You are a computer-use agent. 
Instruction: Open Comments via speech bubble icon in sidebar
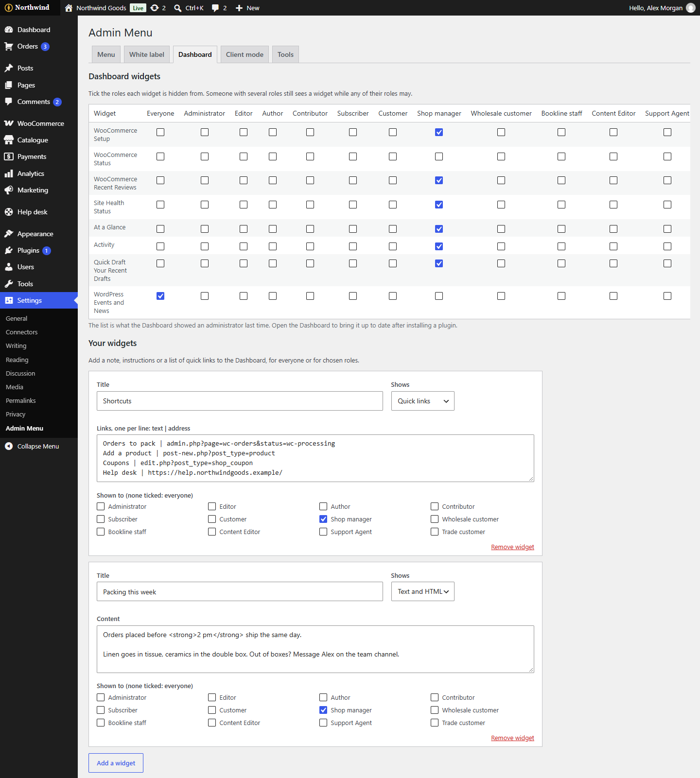9,102
